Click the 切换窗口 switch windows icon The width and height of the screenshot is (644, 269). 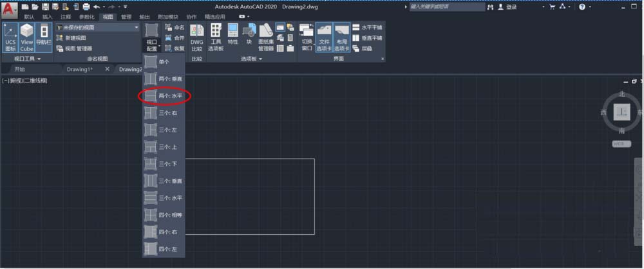[x=307, y=37]
